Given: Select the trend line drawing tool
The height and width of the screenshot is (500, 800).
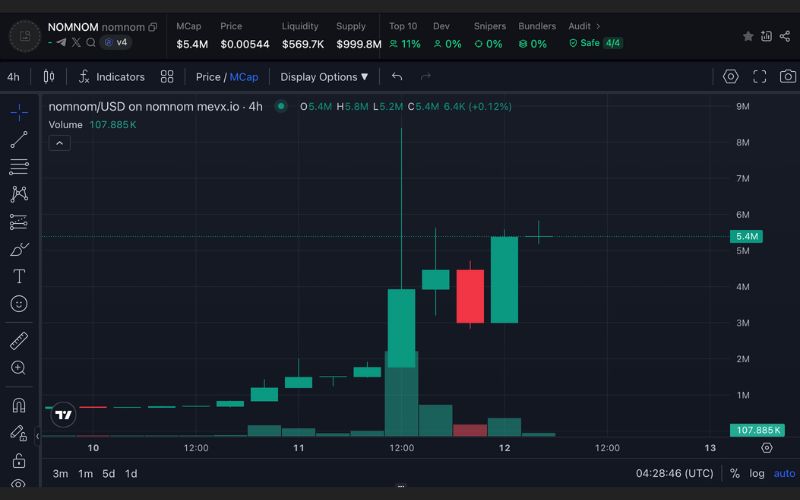Looking at the screenshot, I should pos(19,139).
